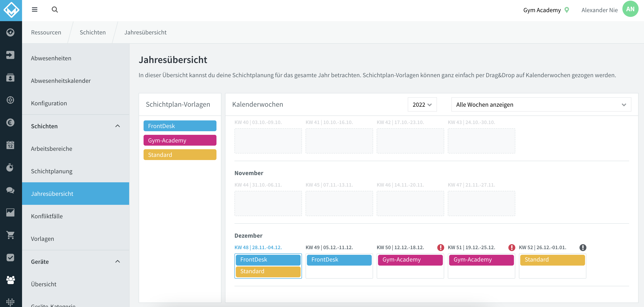Open the dotted grid icon in sidebar
The width and height of the screenshot is (644, 307).
(x=10, y=302)
